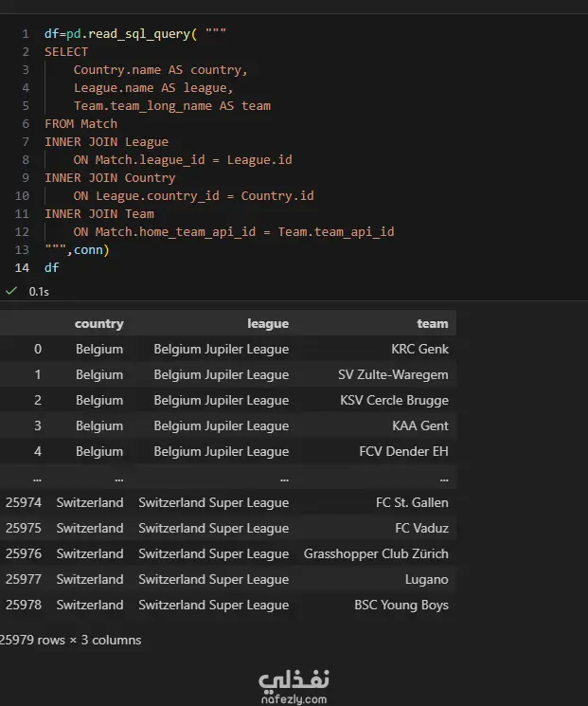Place cursor on the FROM Match line
The image size is (588, 706).
(x=80, y=124)
